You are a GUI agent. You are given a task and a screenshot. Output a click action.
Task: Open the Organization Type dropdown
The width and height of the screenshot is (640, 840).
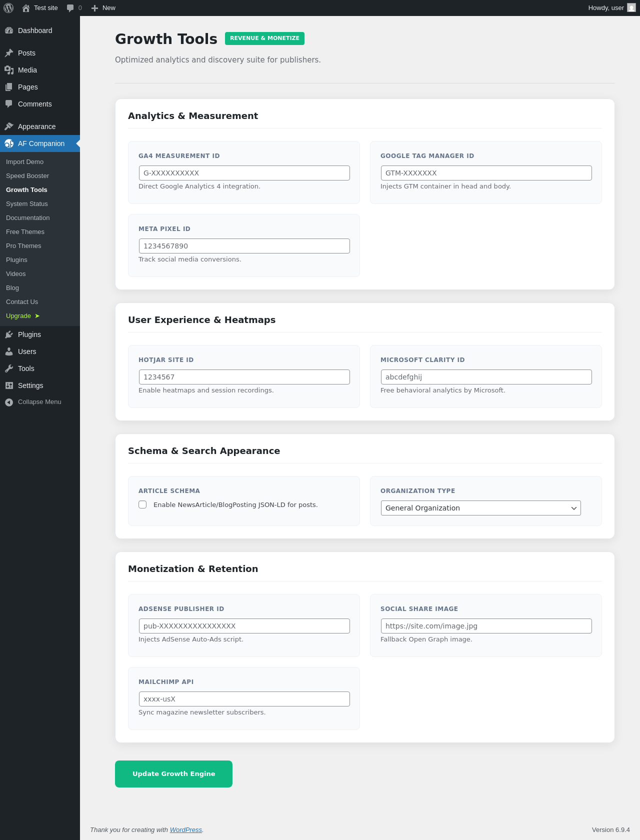click(x=480, y=508)
